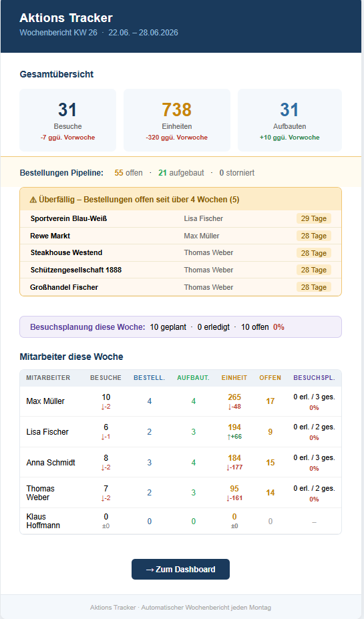The width and height of the screenshot is (364, 619).
Task: Select the Besuche column header
Action: 106,378
